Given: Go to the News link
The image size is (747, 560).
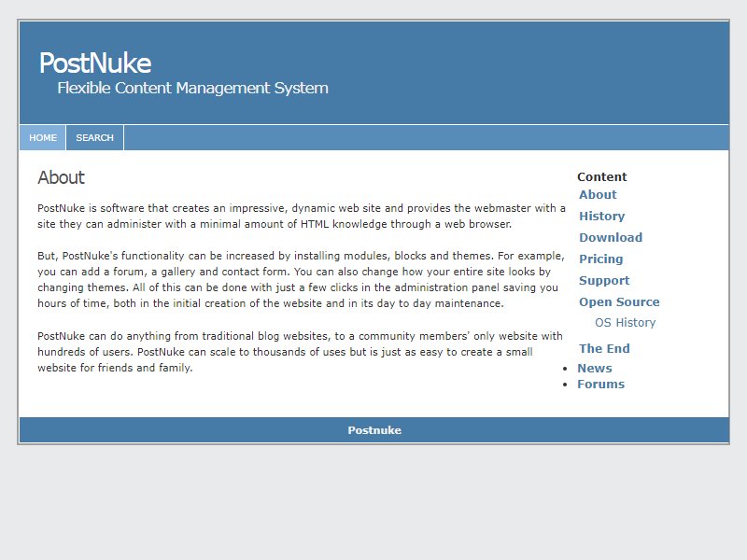Looking at the screenshot, I should pos(595,368).
